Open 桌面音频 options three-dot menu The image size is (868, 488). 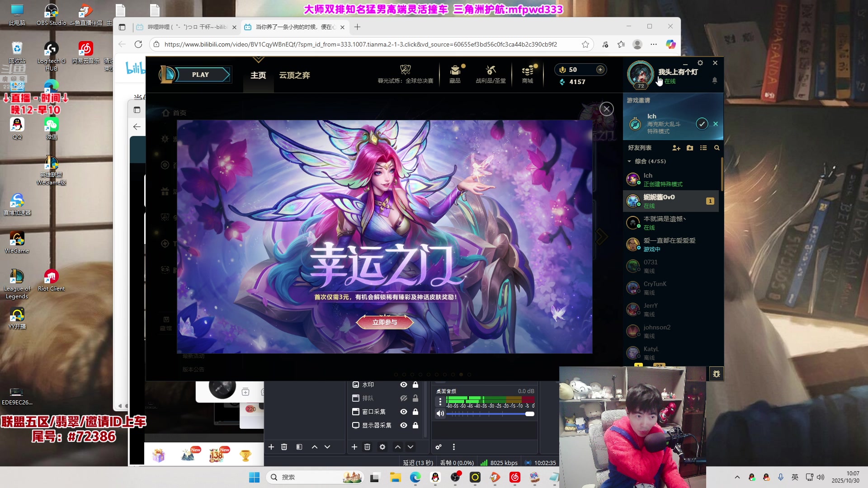(440, 402)
